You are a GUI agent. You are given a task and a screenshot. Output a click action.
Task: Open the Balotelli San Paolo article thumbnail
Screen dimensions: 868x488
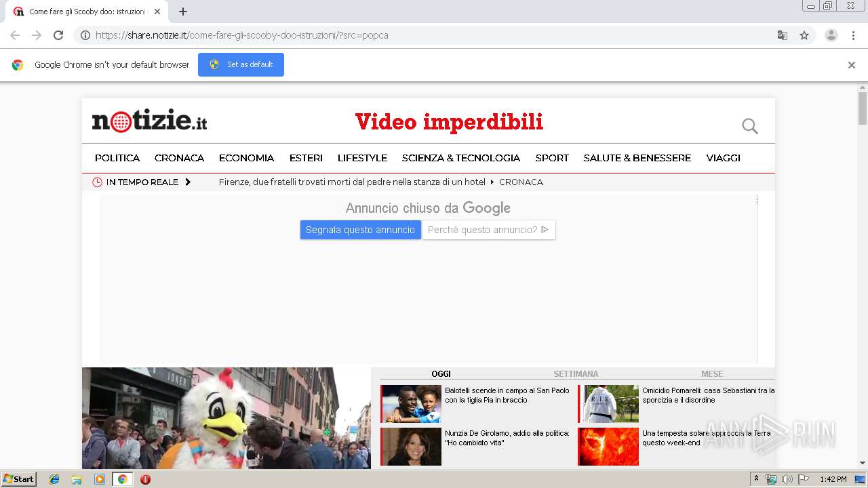tap(411, 404)
